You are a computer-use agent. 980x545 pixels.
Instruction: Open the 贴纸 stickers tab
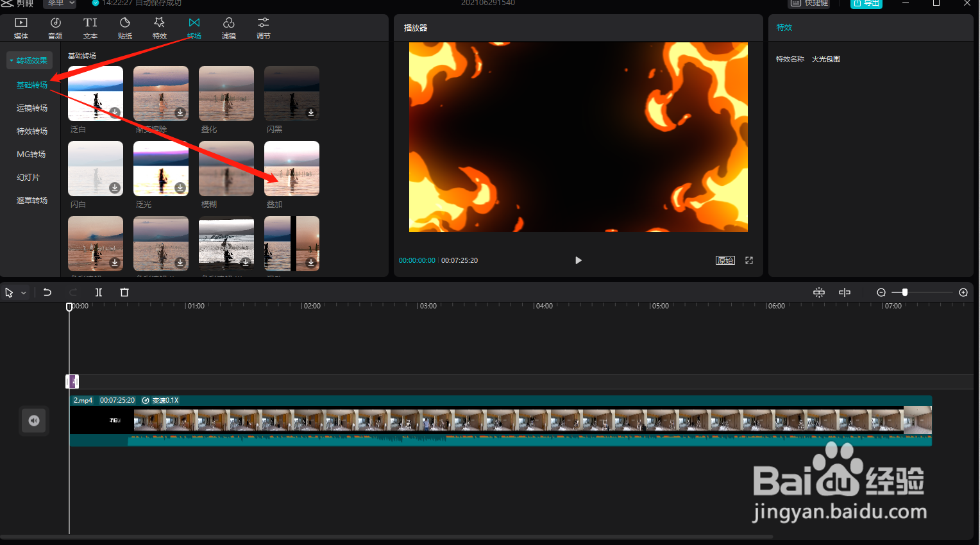click(125, 28)
